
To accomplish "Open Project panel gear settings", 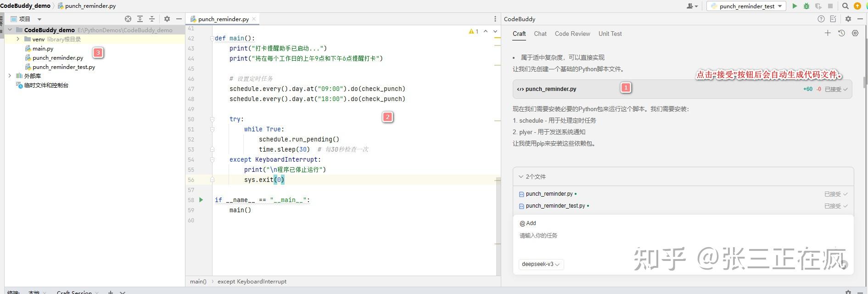I will click(x=167, y=19).
